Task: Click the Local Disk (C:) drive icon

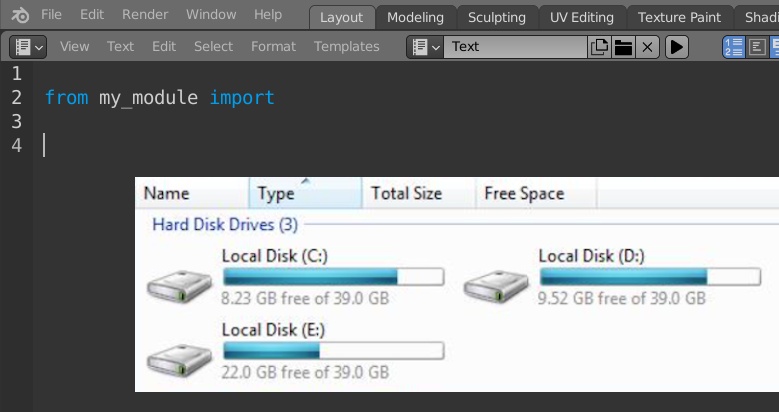Action: point(179,286)
